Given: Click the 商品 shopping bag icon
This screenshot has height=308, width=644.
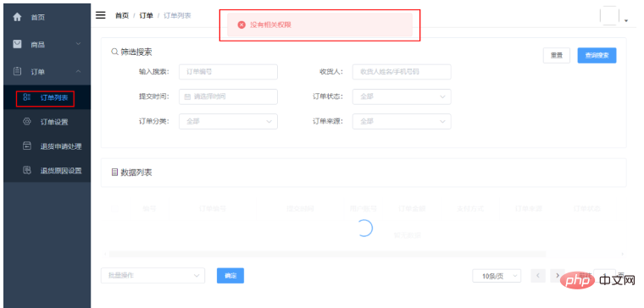Looking at the screenshot, I should click(x=17, y=44).
